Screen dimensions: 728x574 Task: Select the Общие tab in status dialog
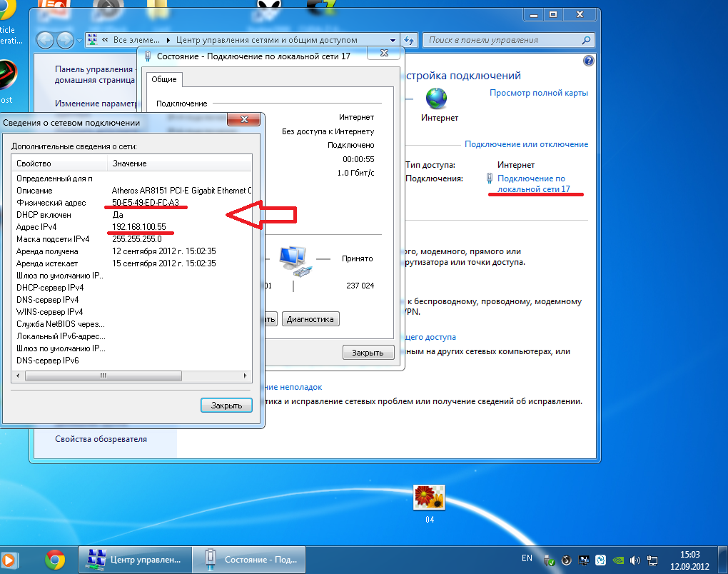coord(164,79)
